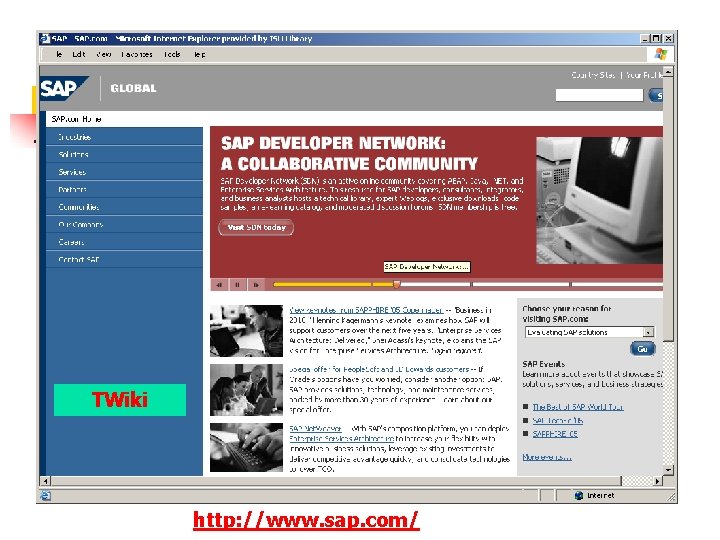This screenshot has height=540, width=720.
Task: Open the Edit menu
Action: pos(79,54)
